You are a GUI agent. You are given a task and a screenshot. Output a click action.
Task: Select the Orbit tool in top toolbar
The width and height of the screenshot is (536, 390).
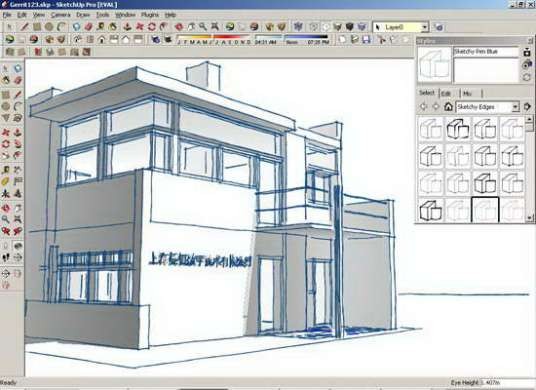pos(179,27)
